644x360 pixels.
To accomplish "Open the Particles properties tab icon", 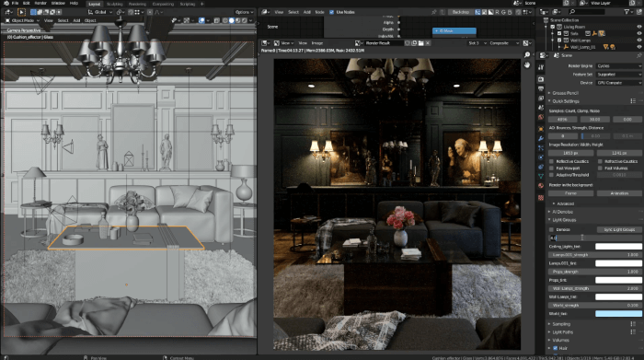I will coord(541,148).
